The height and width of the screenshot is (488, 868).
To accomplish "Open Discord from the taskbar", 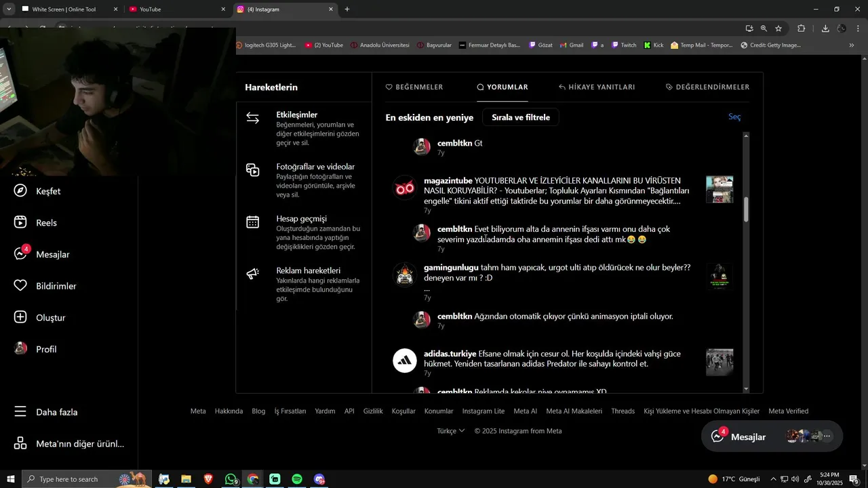I will click(x=319, y=479).
